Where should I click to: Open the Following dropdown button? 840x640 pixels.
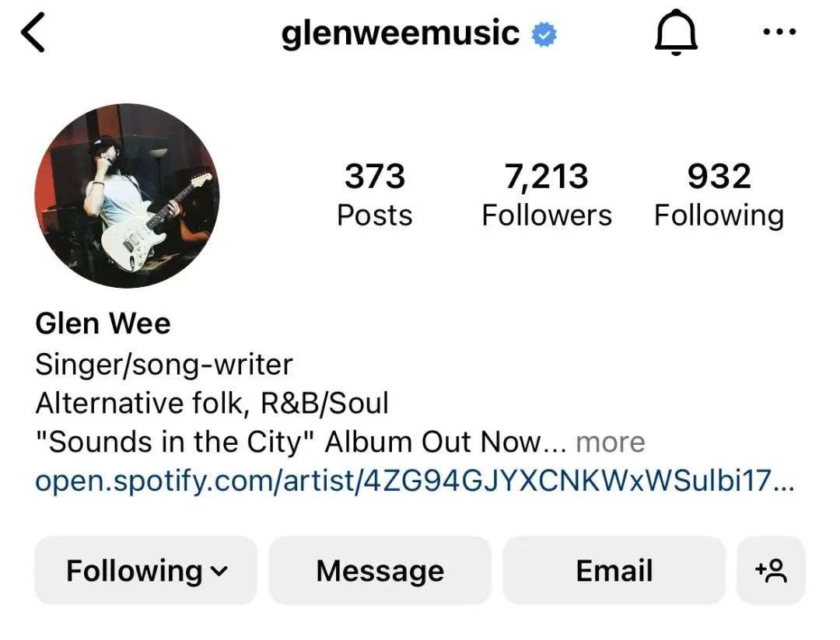pyautogui.click(x=145, y=570)
